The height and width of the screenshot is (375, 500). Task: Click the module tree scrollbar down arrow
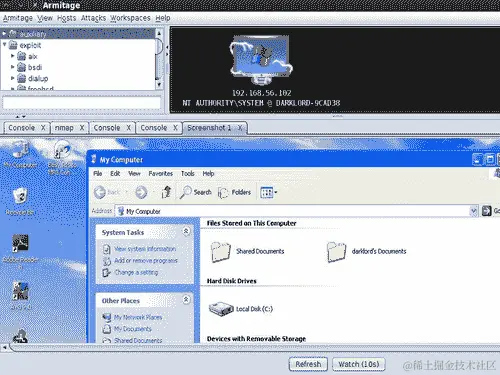[159, 85]
